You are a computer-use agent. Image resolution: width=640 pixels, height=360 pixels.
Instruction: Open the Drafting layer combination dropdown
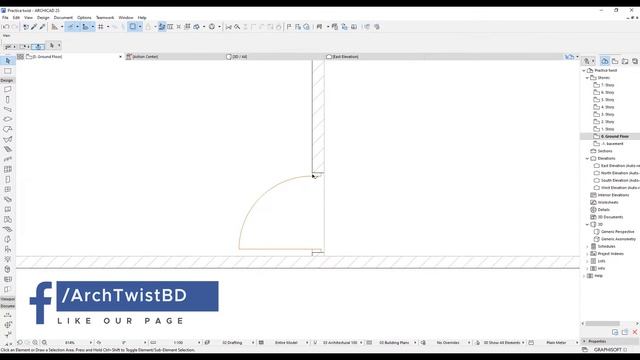pos(253,343)
